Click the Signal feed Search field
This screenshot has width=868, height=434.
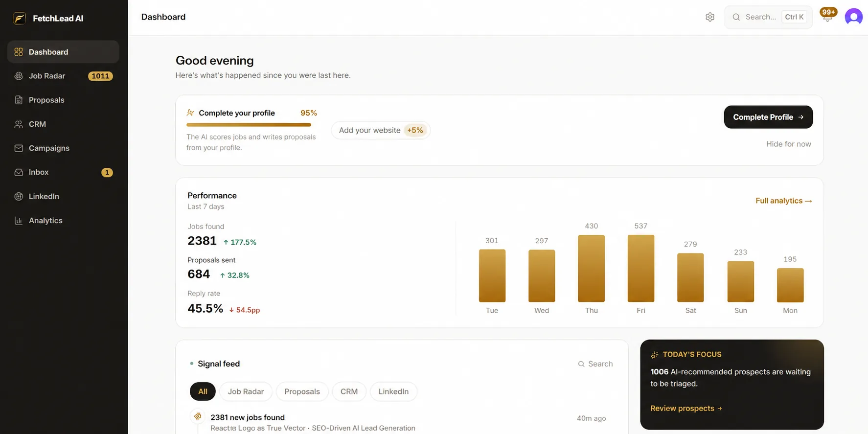click(x=595, y=364)
